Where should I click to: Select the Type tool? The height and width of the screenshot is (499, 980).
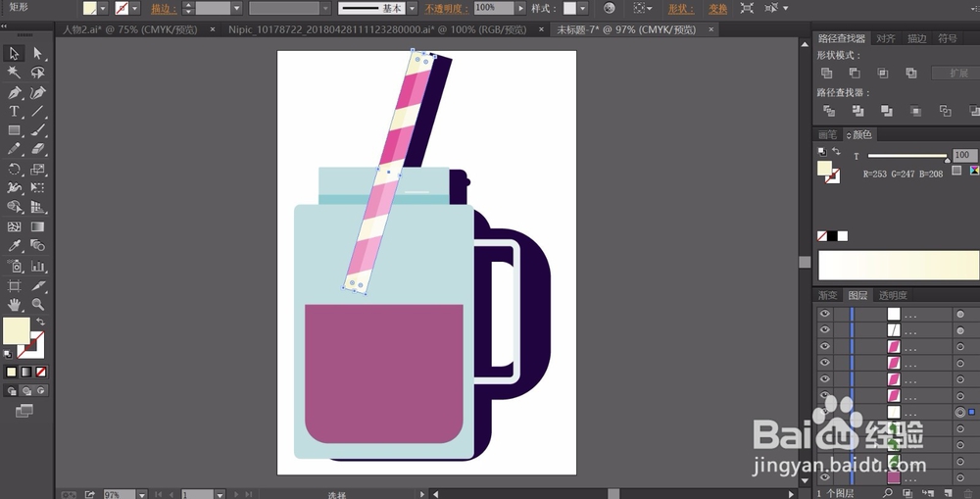14,112
